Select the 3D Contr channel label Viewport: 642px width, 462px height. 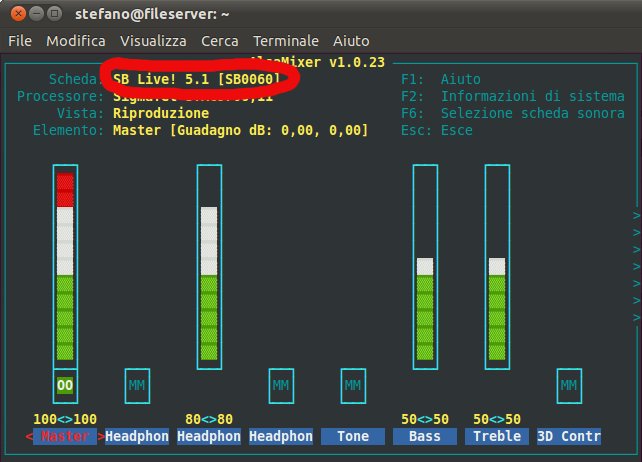[569, 437]
